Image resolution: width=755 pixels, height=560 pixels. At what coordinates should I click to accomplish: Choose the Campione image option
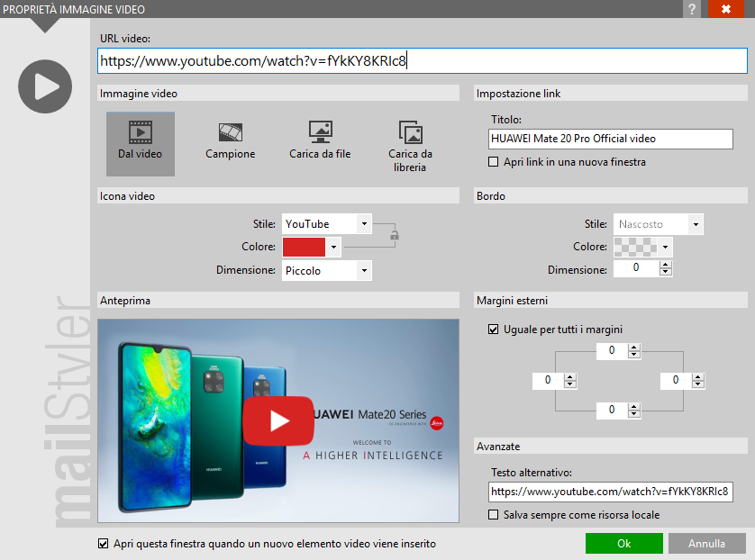230,140
